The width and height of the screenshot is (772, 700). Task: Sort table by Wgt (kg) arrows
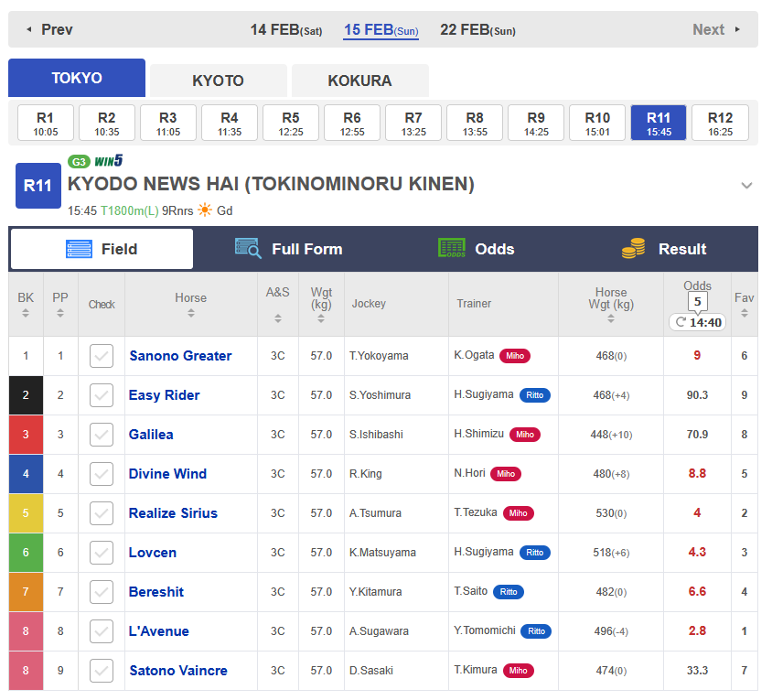[x=321, y=318]
